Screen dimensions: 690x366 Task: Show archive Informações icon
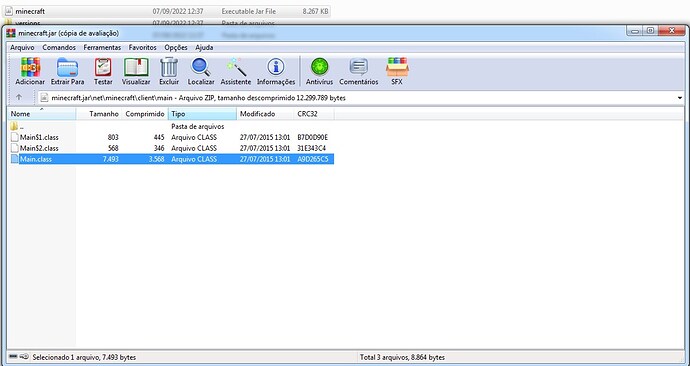(276, 71)
